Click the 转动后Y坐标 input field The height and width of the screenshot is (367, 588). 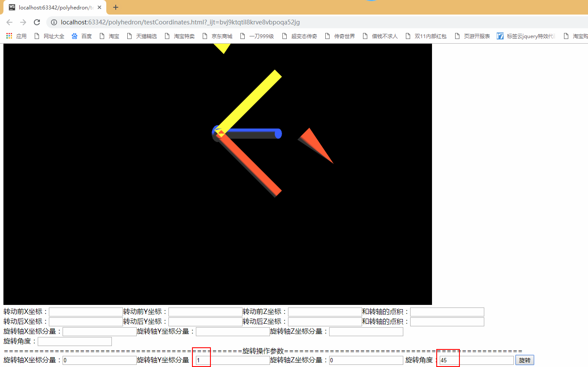[x=205, y=322]
